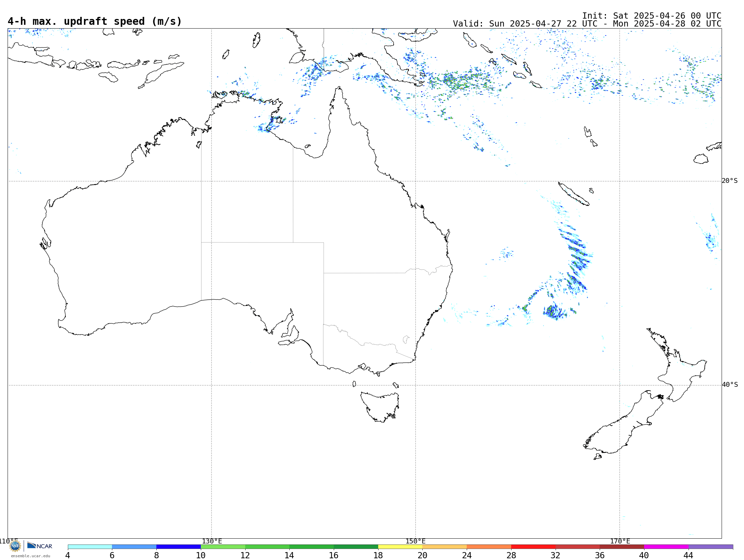Open the ensemble.ucar.edu link text
The image size is (744, 560).
coord(31,556)
